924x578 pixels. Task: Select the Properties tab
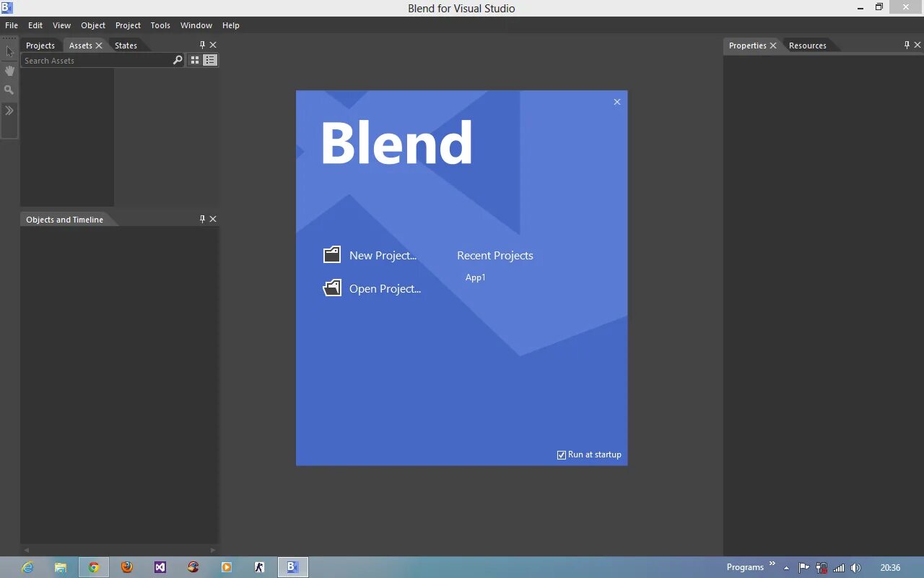[747, 46]
